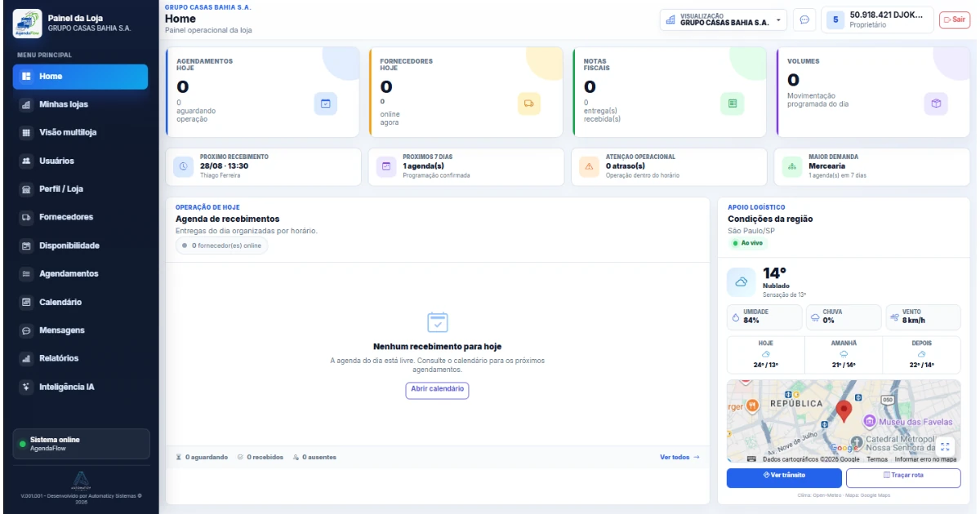Click the Agendamentos sidebar icon
Viewport: 980px width, 514px height.
point(26,274)
